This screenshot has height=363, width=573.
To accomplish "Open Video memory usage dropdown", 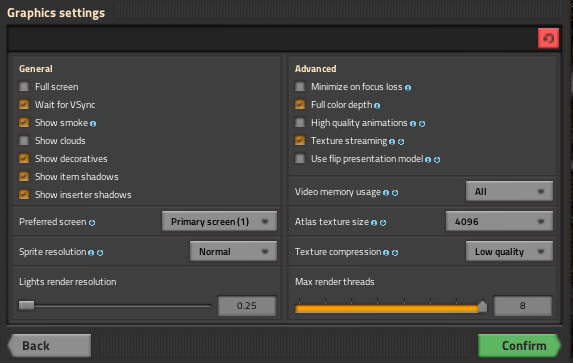I will (509, 192).
